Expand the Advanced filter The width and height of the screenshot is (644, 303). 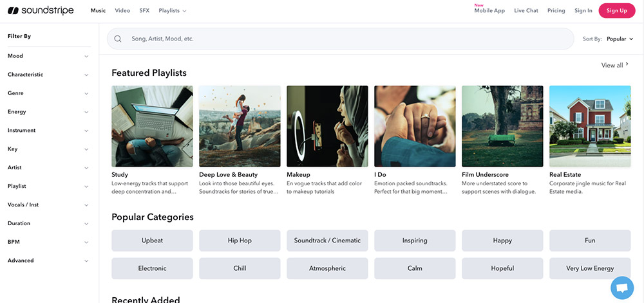pos(48,261)
